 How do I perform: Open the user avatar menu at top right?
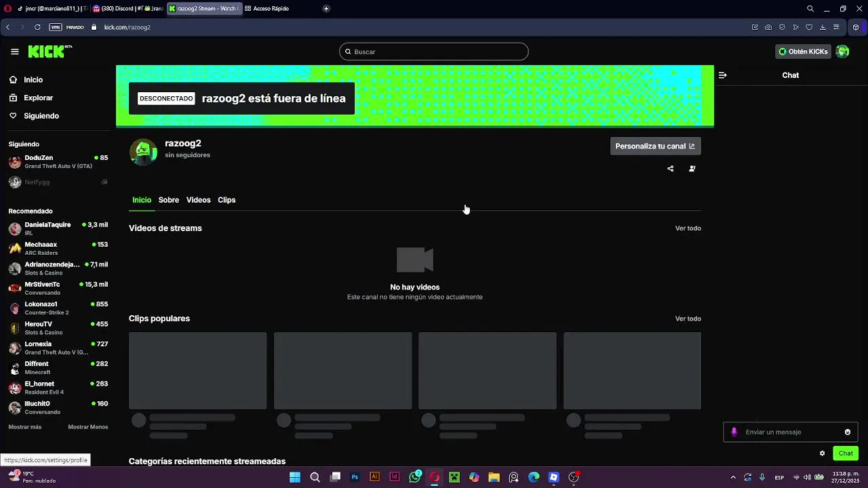click(842, 52)
